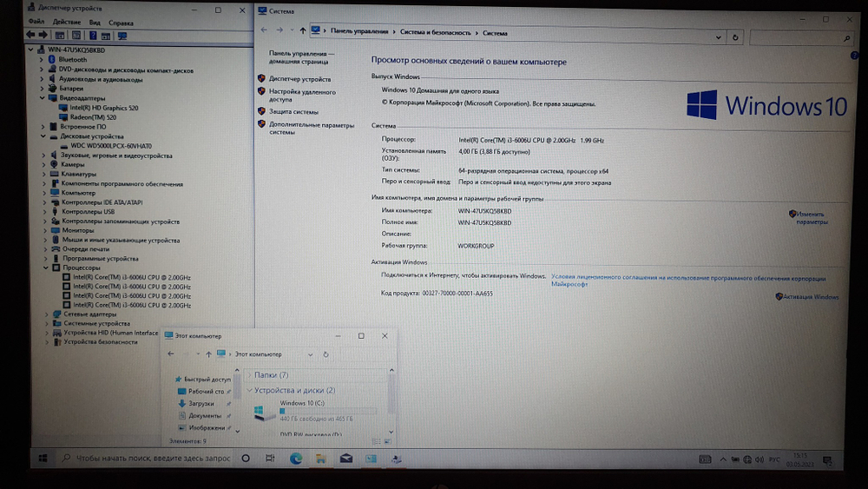Image resolution: width=868 pixels, height=489 pixels.
Task: Refresh the System window address bar
Action: 735,37
